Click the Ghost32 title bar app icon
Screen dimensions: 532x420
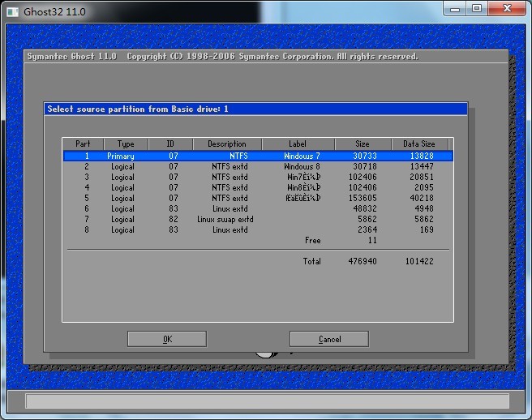12,11
